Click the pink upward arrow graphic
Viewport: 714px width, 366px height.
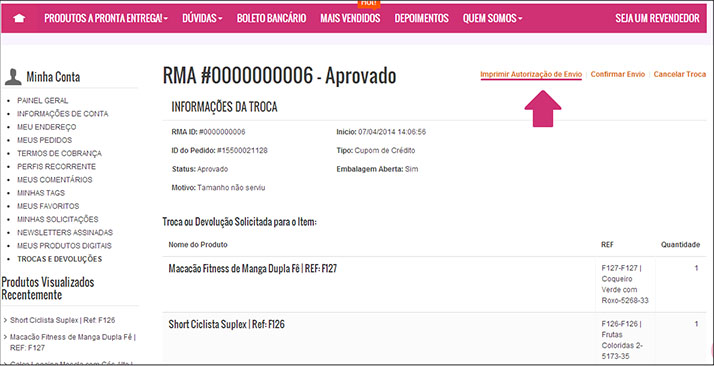pyautogui.click(x=543, y=108)
